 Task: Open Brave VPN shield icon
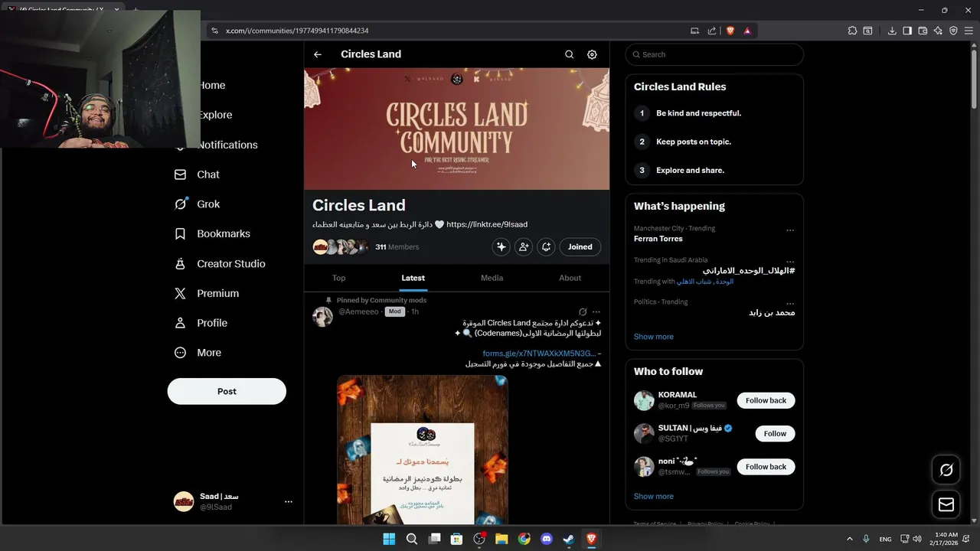point(953,31)
